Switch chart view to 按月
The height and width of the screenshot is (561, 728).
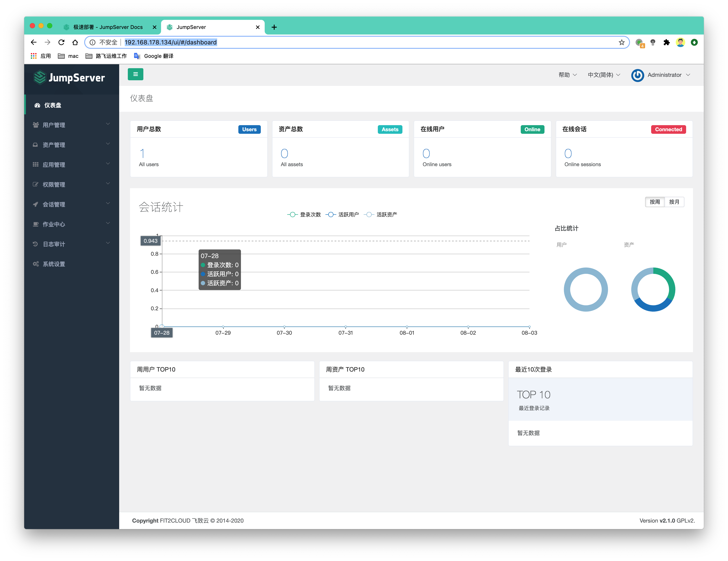coord(674,202)
